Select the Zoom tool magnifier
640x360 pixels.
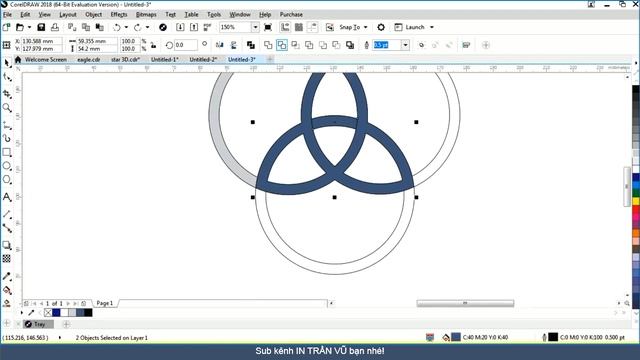coord(7,108)
